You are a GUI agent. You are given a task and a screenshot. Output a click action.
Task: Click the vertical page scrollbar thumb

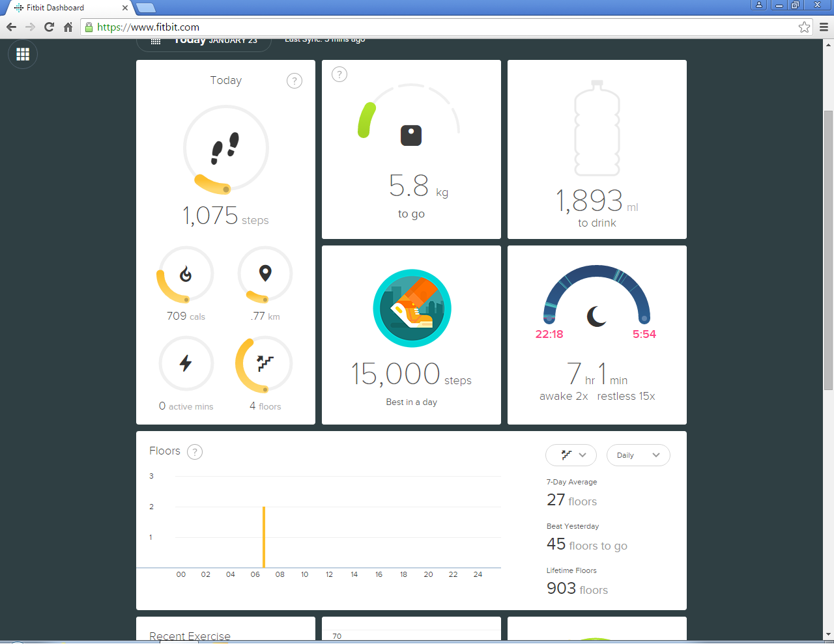click(x=828, y=250)
